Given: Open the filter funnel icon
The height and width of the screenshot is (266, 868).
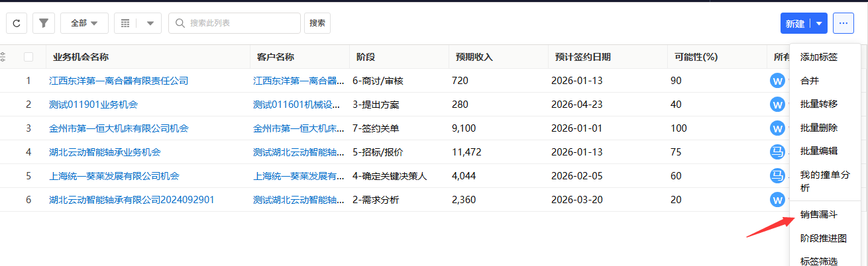Looking at the screenshot, I should pyautogui.click(x=43, y=23).
